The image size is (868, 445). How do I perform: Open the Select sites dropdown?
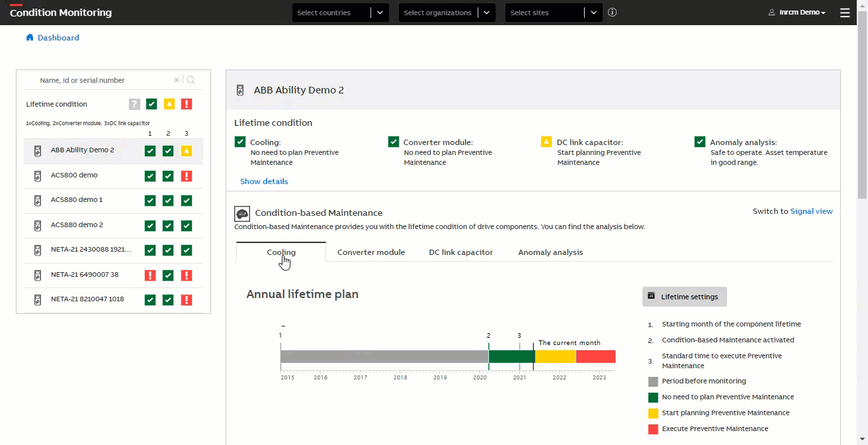pyautogui.click(x=554, y=13)
